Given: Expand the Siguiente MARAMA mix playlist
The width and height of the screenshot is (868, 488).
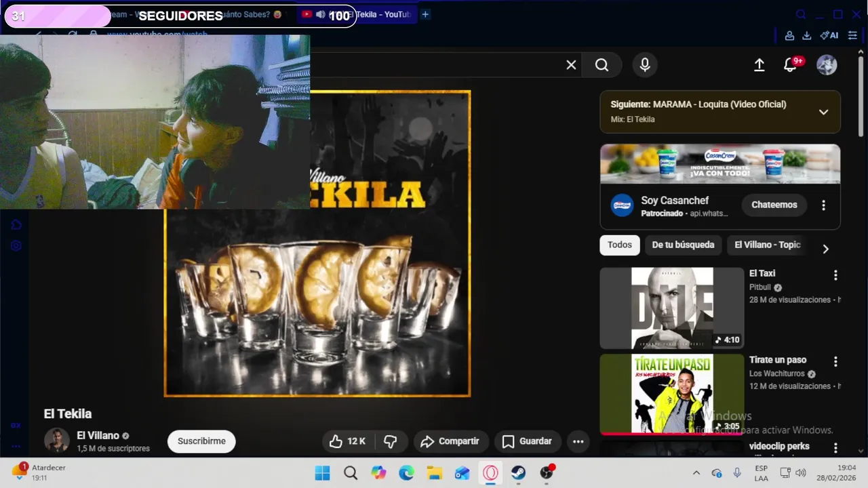Looking at the screenshot, I should pos(823,112).
